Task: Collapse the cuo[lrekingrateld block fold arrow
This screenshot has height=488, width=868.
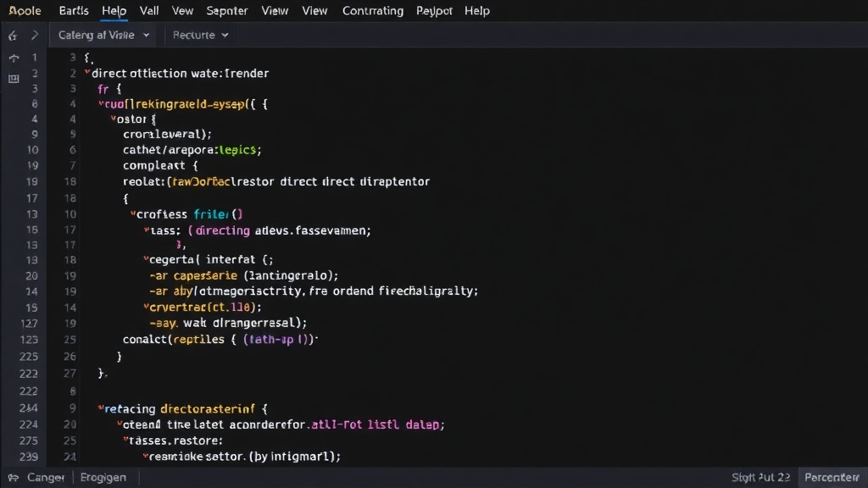Action: coord(101,103)
